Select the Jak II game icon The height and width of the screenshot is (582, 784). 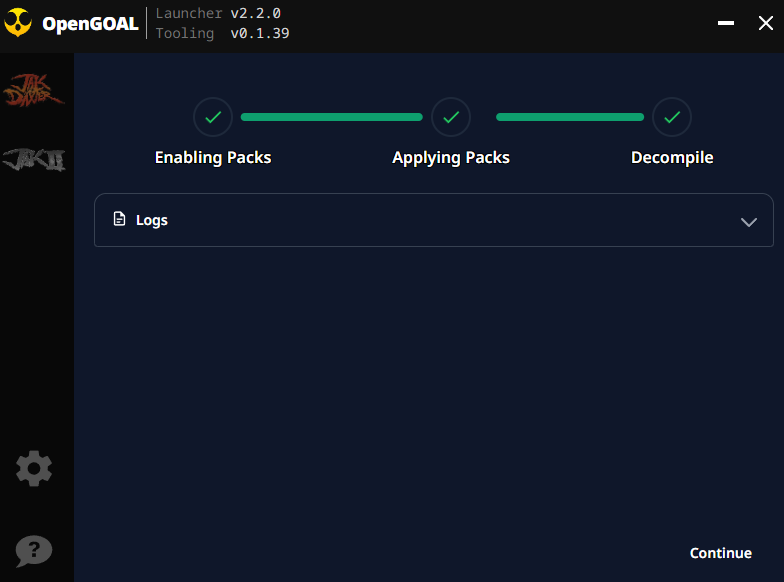(34, 159)
